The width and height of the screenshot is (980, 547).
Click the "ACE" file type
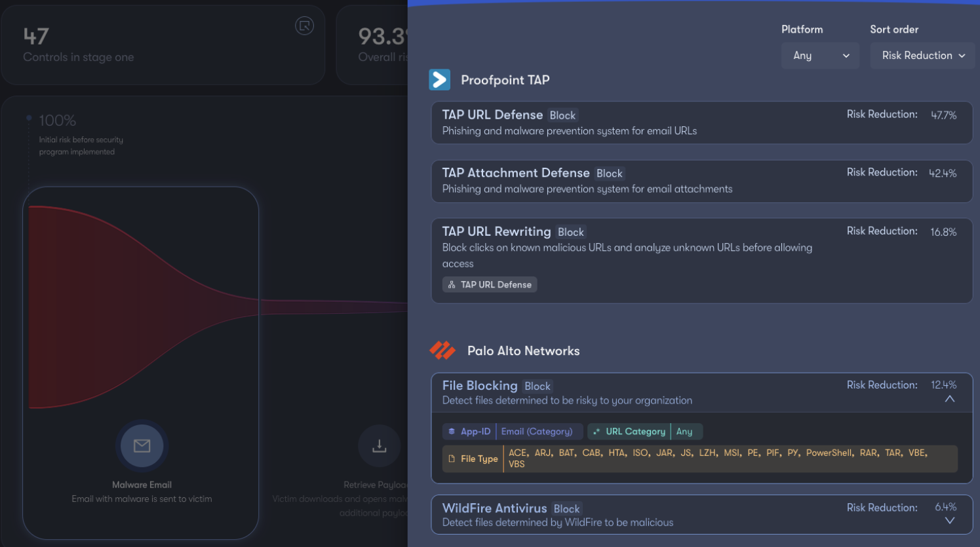click(517, 453)
